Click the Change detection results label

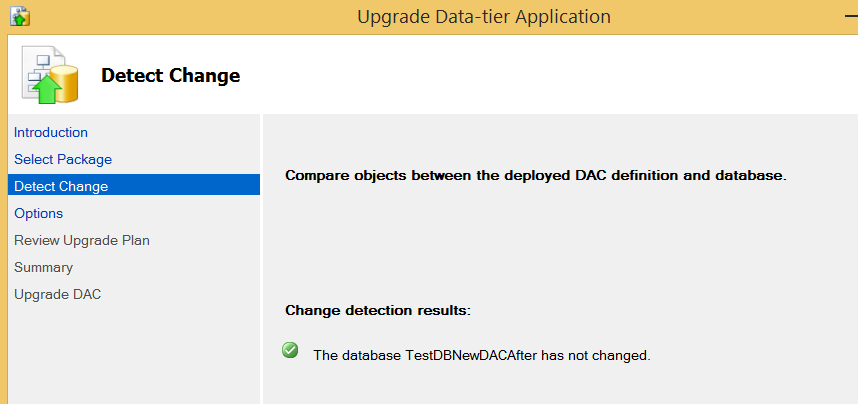pos(378,310)
